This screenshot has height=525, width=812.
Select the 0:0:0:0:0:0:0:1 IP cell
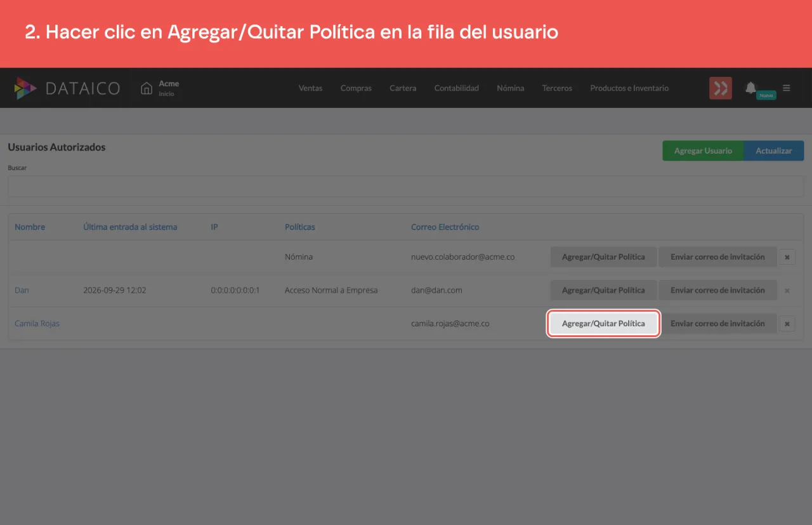pos(235,290)
